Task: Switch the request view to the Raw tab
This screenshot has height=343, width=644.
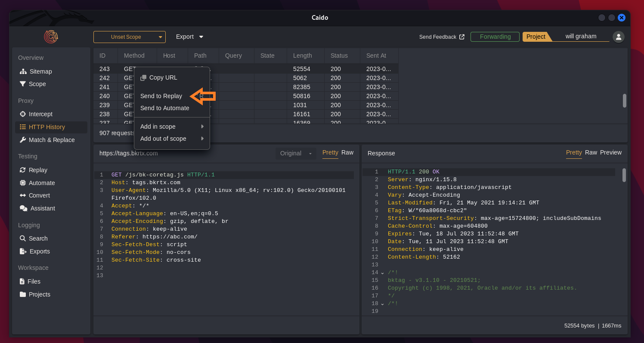Action: coord(347,152)
